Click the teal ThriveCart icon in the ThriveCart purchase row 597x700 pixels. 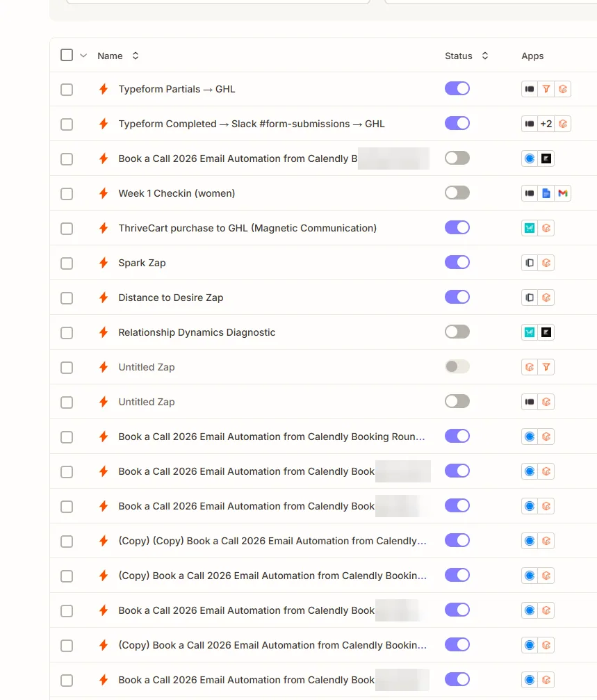(x=530, y=228)
